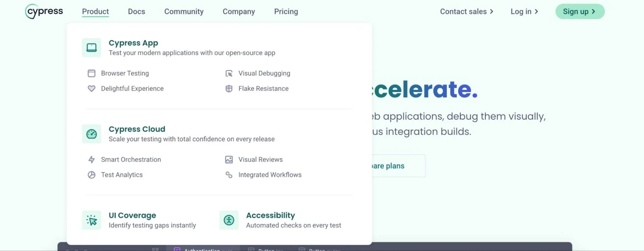Go to the Pricing page

(x=286, y=12)
